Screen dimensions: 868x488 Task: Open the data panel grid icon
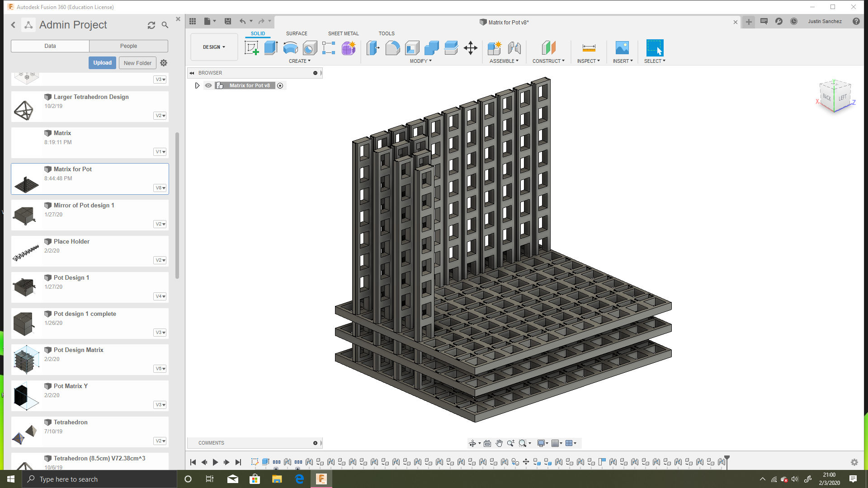pyautogui.click(x=193, y=21)
